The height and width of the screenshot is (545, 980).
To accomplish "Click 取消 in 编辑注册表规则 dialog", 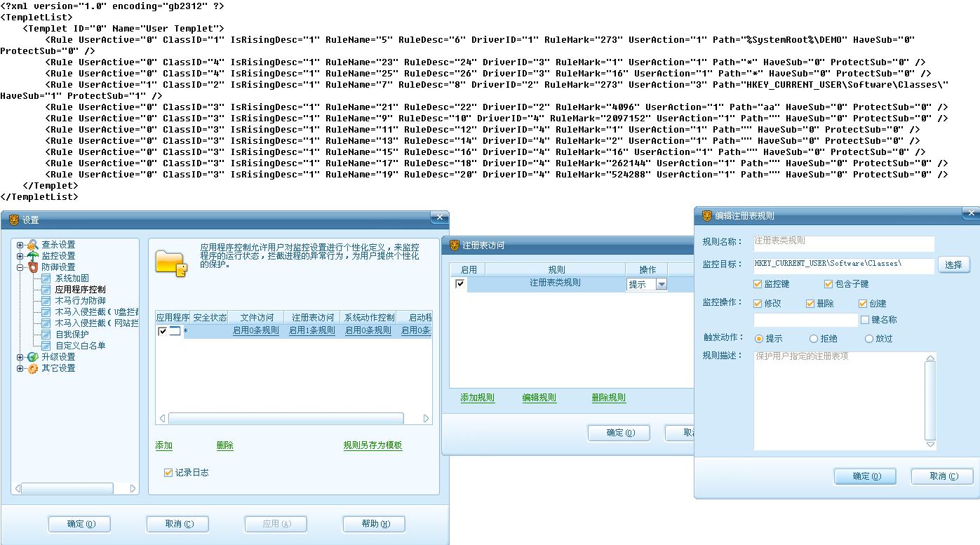I will (x=943, y=476).
